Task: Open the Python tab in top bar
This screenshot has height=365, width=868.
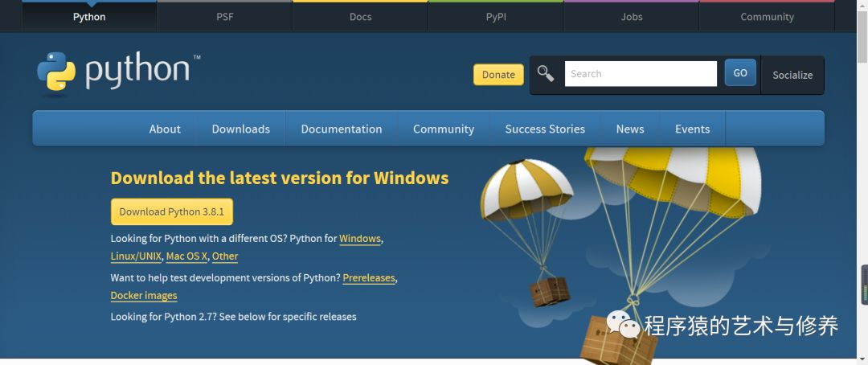Action: 89,17
